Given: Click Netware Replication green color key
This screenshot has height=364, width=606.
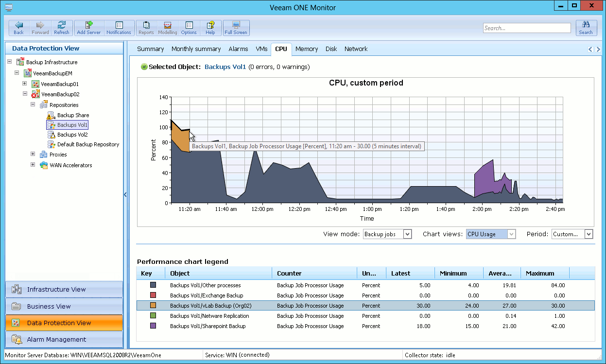Looking at the screenshot, I should (153, 316).
